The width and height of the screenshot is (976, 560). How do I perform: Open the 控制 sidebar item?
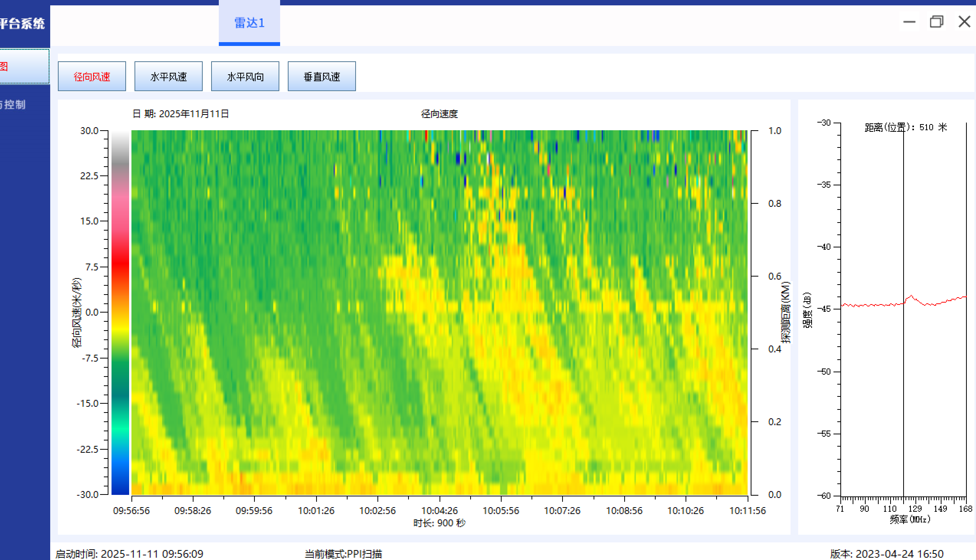(x=15, y=105)
